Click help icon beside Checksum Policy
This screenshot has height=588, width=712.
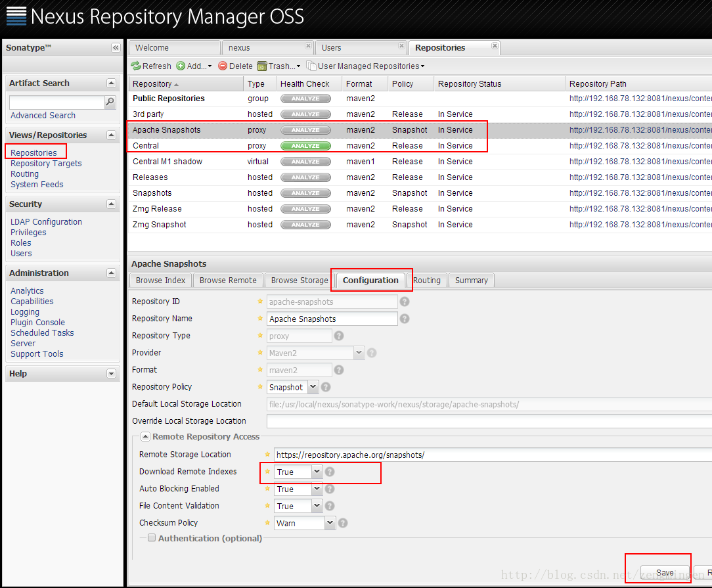(x=343, y=523)
